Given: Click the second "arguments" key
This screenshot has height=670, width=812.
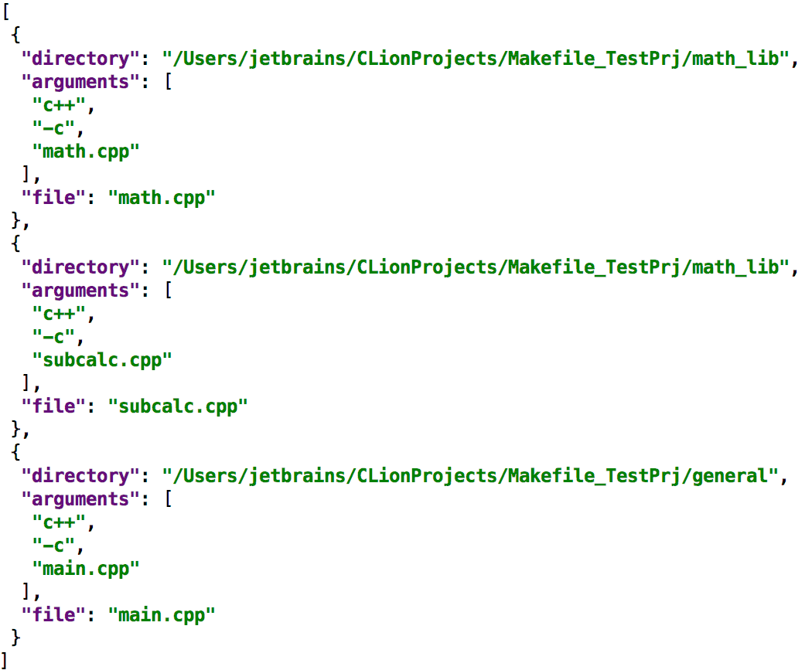Looking at the screenshot, I should pos(80,291).
